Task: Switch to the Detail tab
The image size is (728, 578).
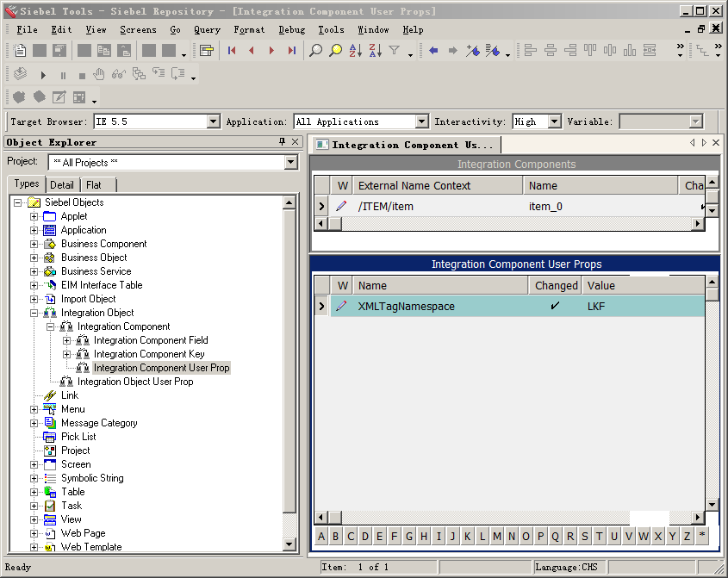Action: point(62,185)
